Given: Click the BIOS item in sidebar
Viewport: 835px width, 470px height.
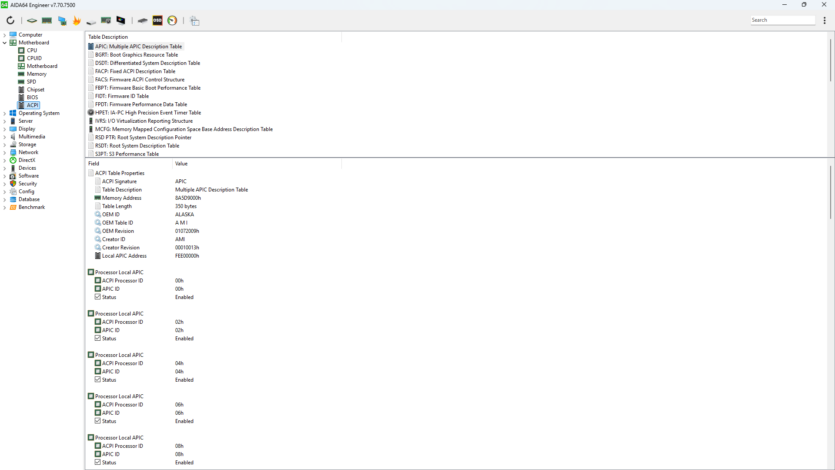Looking at the screenshot, I should point(32,97).
